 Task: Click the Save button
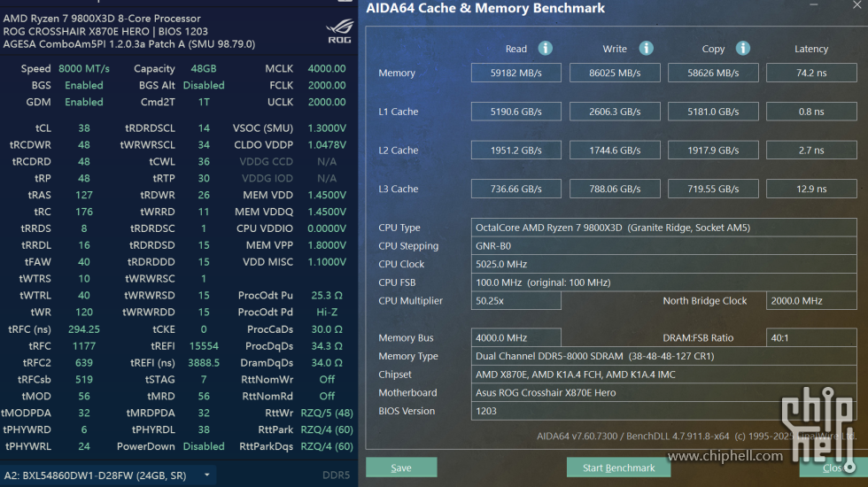(x=401, y=468)
